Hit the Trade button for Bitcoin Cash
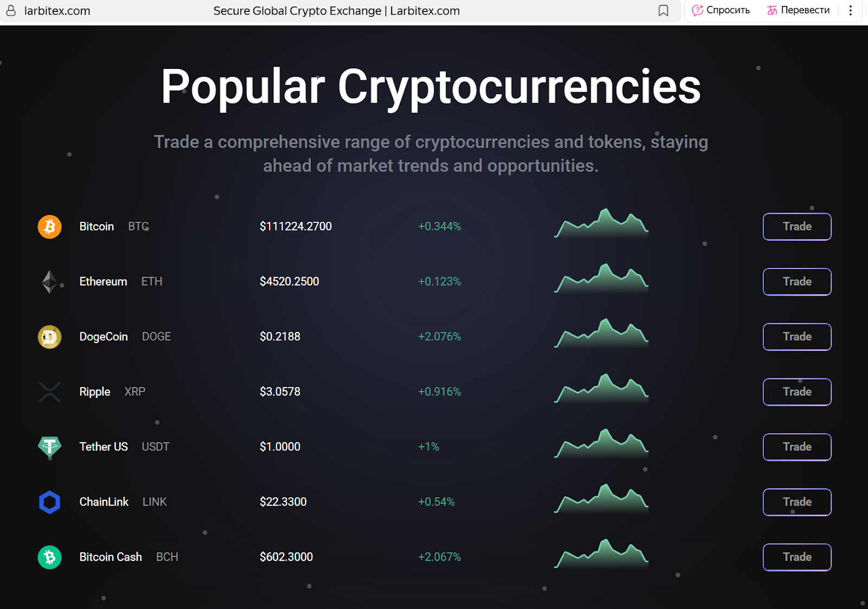The height and width of the screenshot is (609, 868). [x=797, y=557]
